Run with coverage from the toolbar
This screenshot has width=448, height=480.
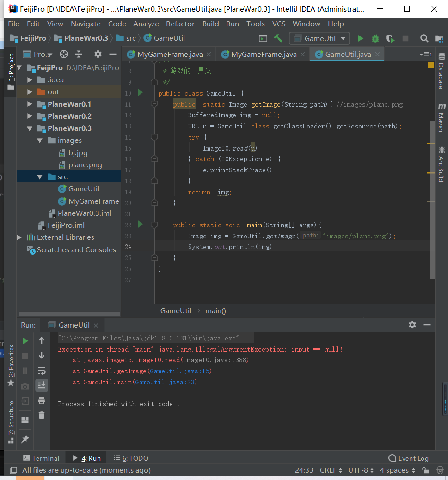(390, 38)
